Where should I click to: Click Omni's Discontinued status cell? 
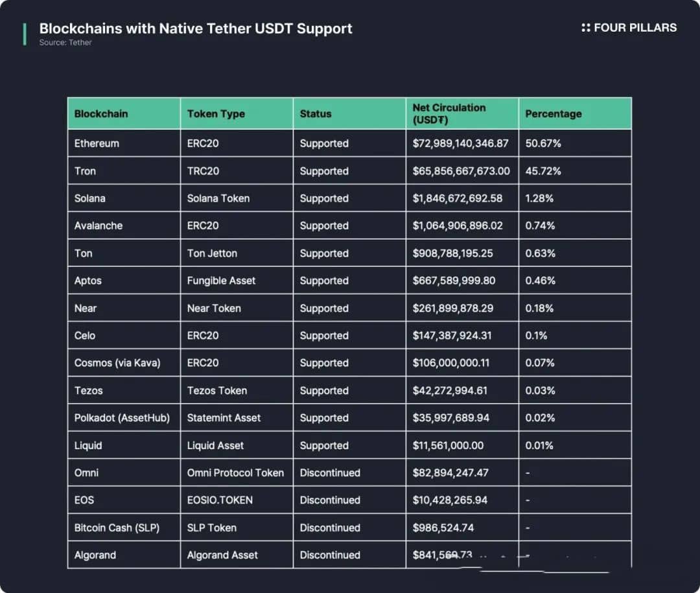coord(330,472)
